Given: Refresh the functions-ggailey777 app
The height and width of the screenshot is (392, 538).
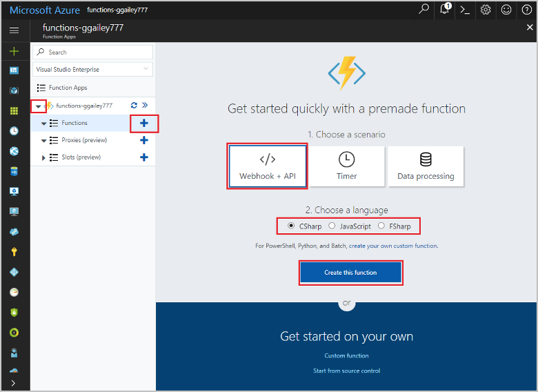Looking at the screenshot, I should click(x=134, y=105).
